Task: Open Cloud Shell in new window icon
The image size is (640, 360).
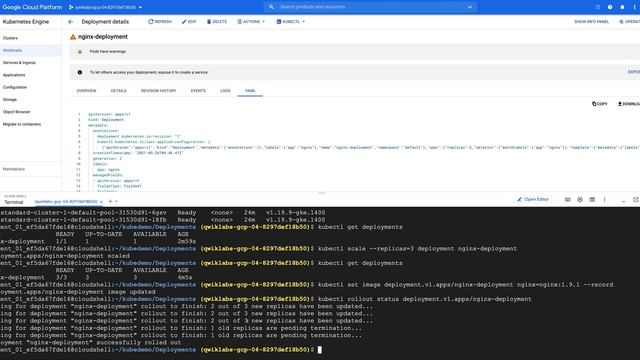Action: tap(636, 200)
